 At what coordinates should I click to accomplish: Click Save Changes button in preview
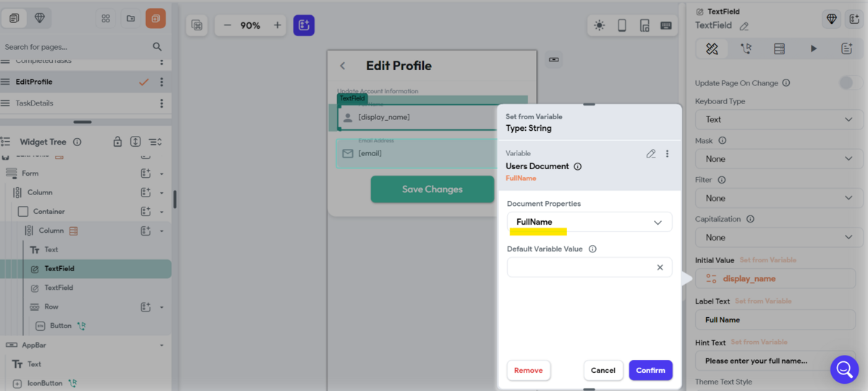click(x=433, y=189)
